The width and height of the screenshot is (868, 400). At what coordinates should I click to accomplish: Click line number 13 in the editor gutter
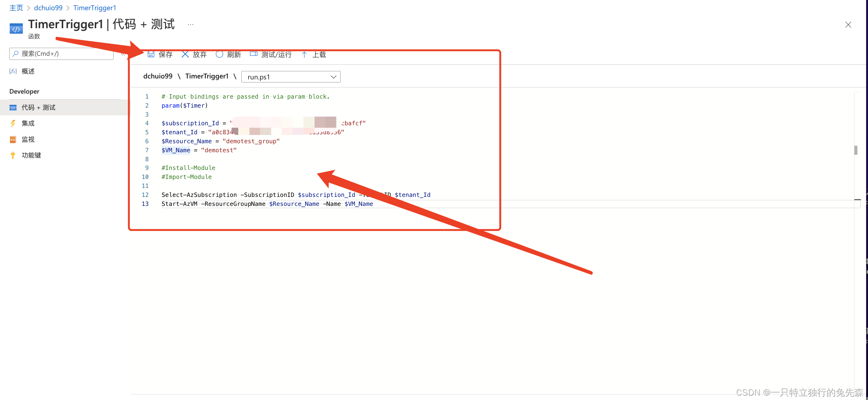click(145, 204)
